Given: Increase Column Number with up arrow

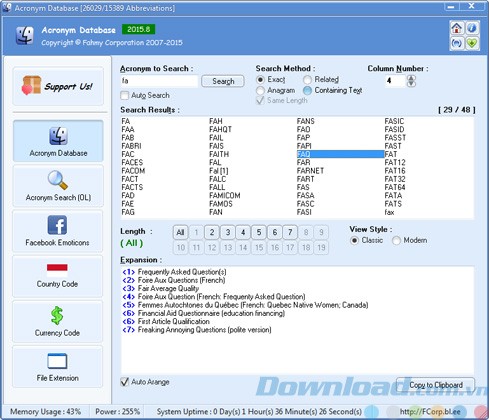Looking at the screenshot, I should tap(411, 78).
